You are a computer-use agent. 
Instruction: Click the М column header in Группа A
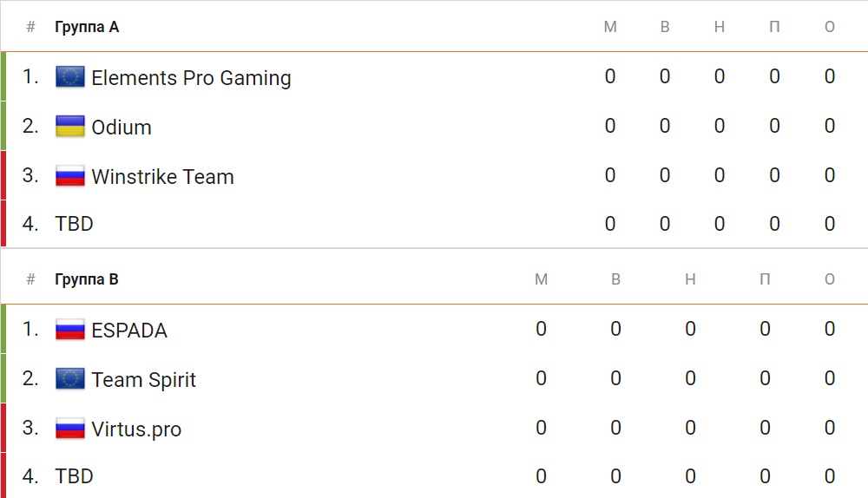610,27
